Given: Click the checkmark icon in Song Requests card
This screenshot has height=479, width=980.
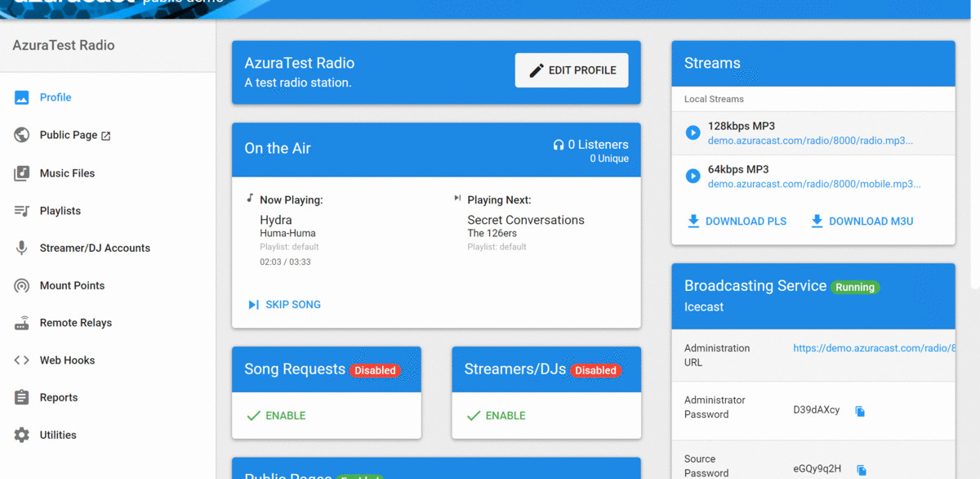Looking at the screenshot, I should pos(254,416).
